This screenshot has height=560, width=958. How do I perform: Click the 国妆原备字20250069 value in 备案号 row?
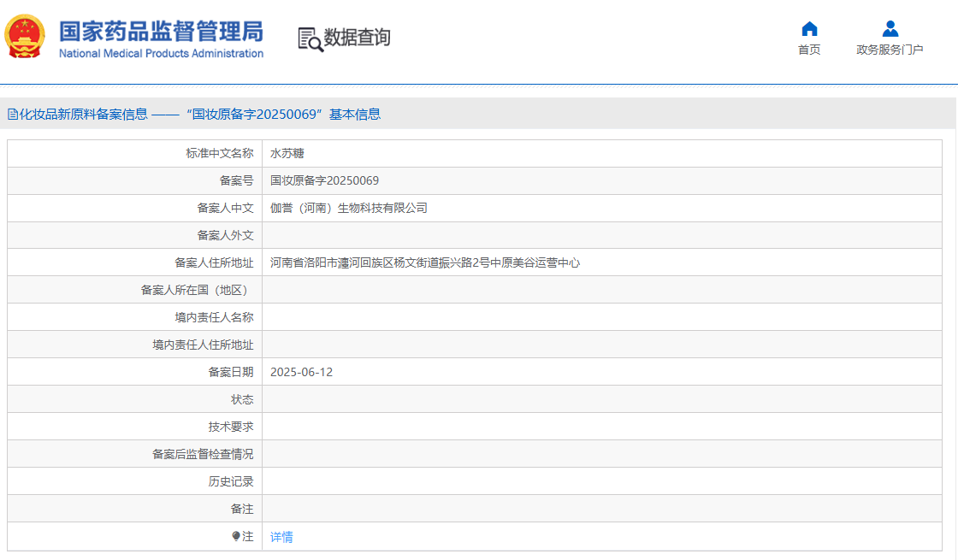pos(324,181)
